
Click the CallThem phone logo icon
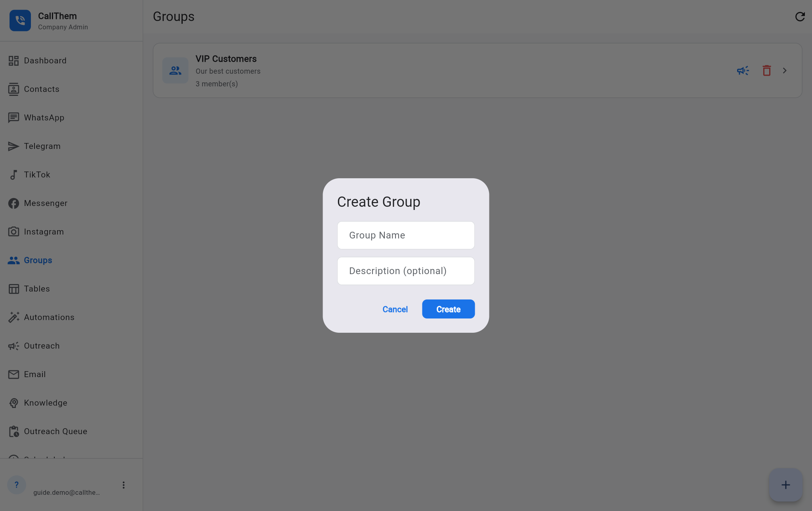(20, 21)
